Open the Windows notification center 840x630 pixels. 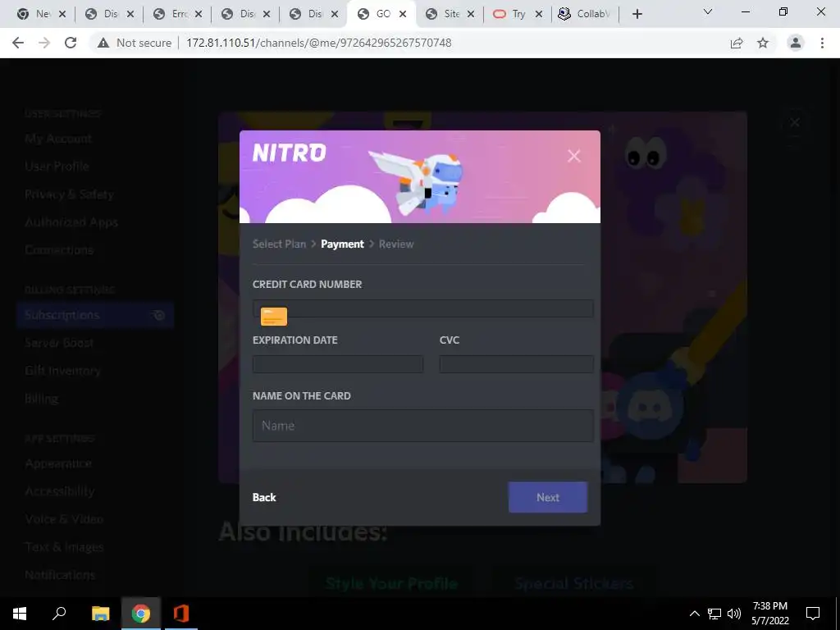[x=813, y=614]
